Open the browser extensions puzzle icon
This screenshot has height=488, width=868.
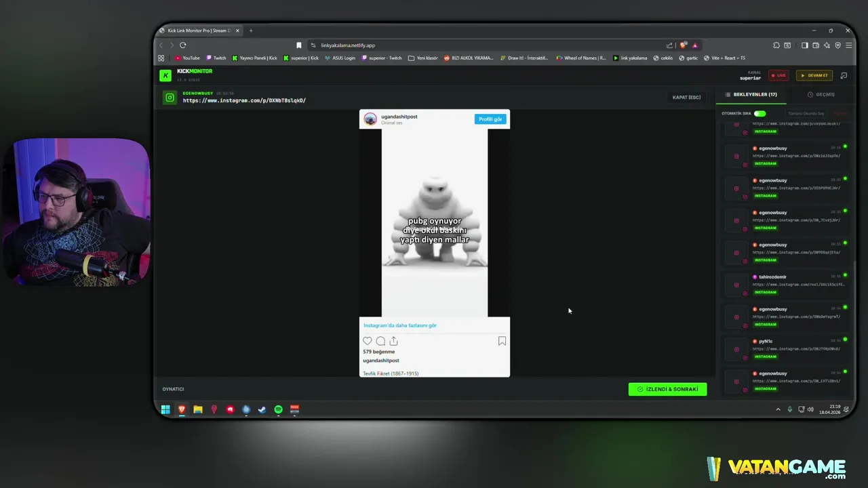(x=776, y=45)
